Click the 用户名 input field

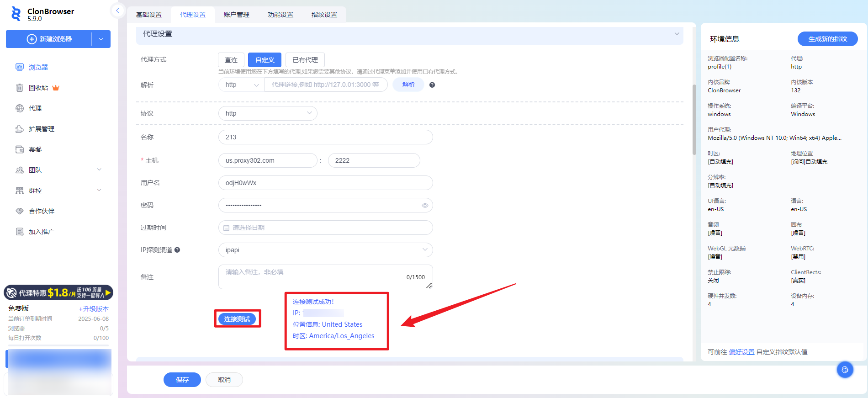tap(325, 183)
